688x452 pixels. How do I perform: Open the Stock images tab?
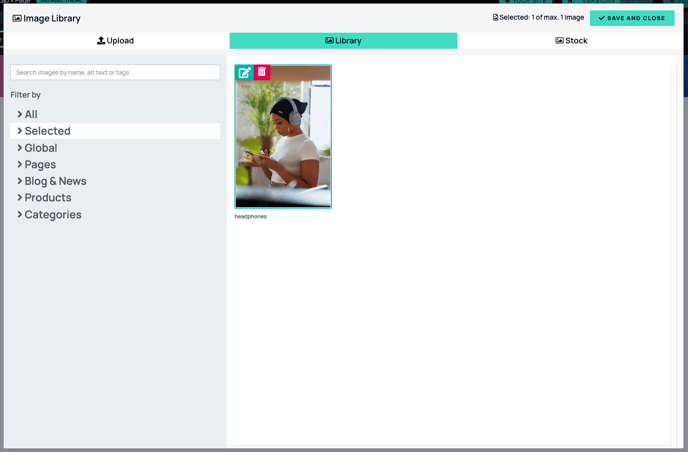click(x=571, y=40)
